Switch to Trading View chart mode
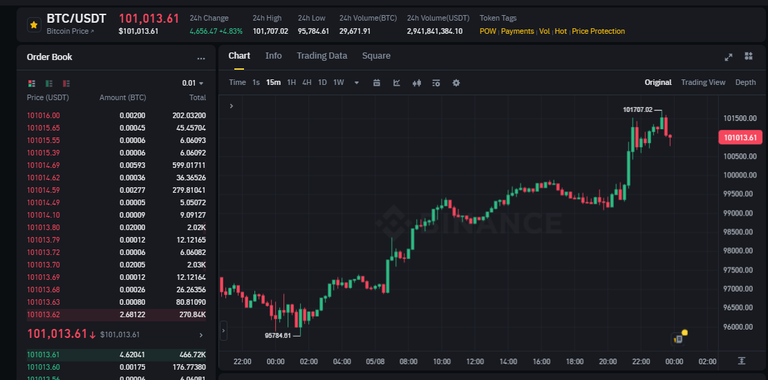This screenshot has width=768, height=380. pos(703,82)
